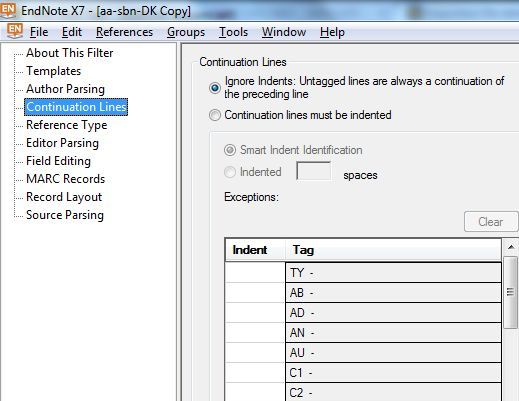Open the Groups menu
The image size is (519, 401).
[186, 32]
